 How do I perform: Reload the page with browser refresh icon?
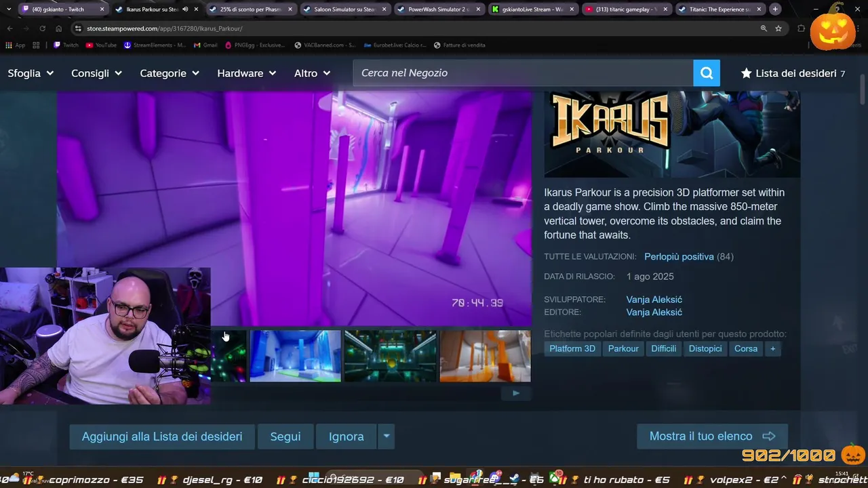click(x=42, y=28)
